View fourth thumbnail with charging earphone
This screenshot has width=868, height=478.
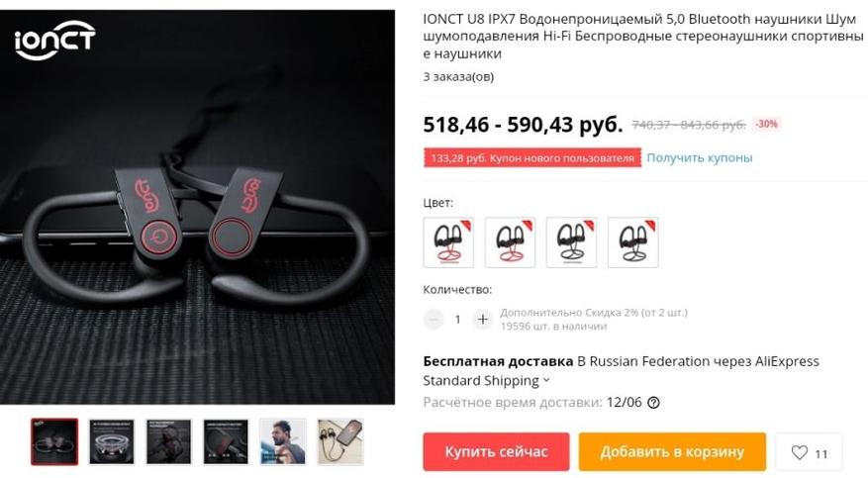pyautogui.click(x=226, y=441)
